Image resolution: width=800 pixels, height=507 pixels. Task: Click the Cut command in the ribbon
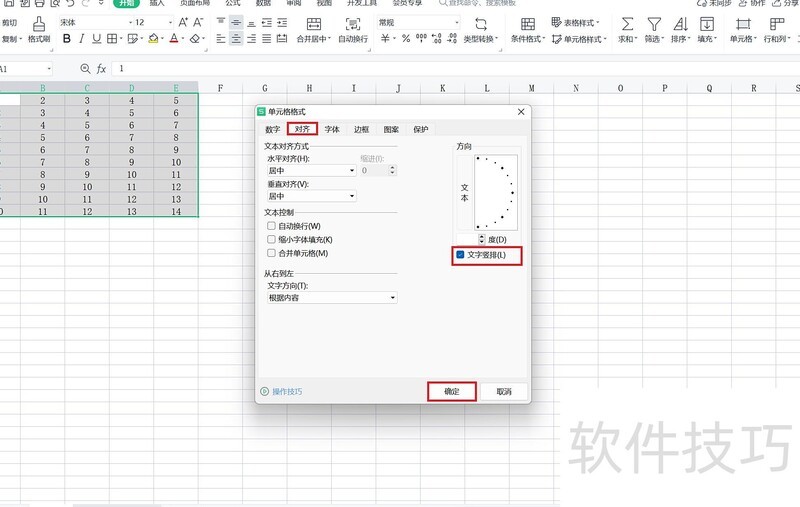[x=10, y=22]
